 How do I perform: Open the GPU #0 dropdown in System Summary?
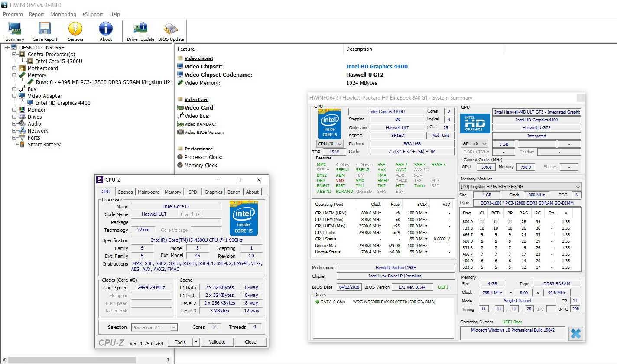(x=475, y=144)
